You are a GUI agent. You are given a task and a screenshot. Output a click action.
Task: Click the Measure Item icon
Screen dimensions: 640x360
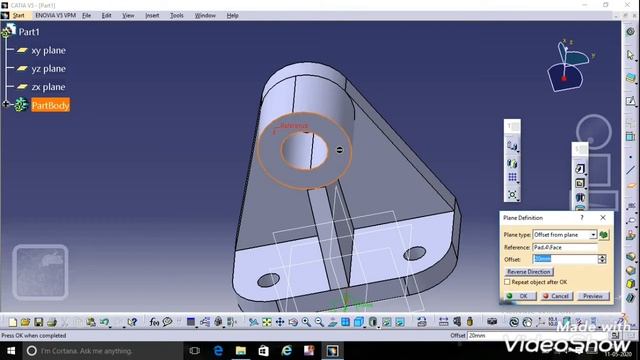pyautogui.click(x=457, y=322)
